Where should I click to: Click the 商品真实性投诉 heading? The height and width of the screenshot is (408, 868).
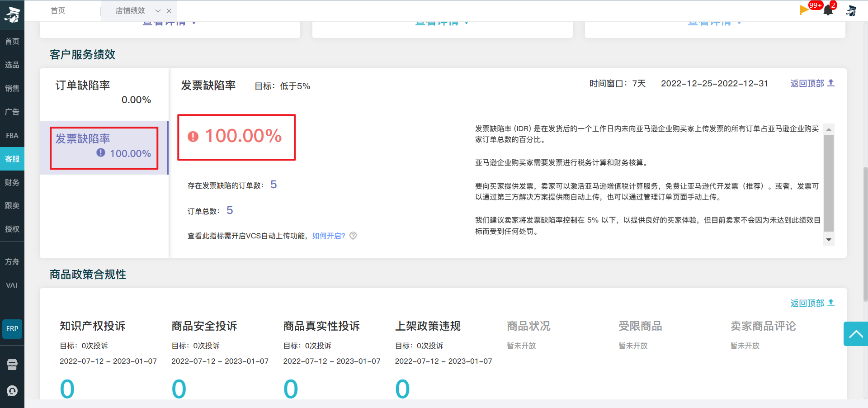pos(321,326)
